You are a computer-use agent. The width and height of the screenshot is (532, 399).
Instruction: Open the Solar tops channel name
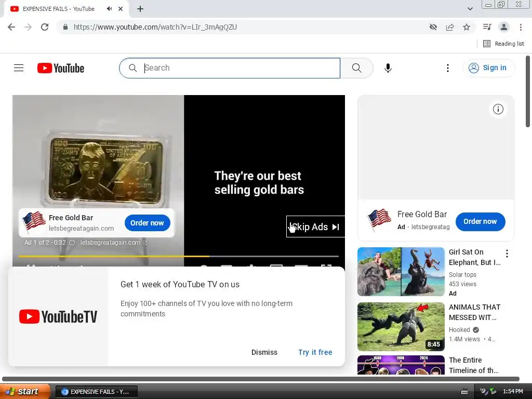tap(462, 274)
